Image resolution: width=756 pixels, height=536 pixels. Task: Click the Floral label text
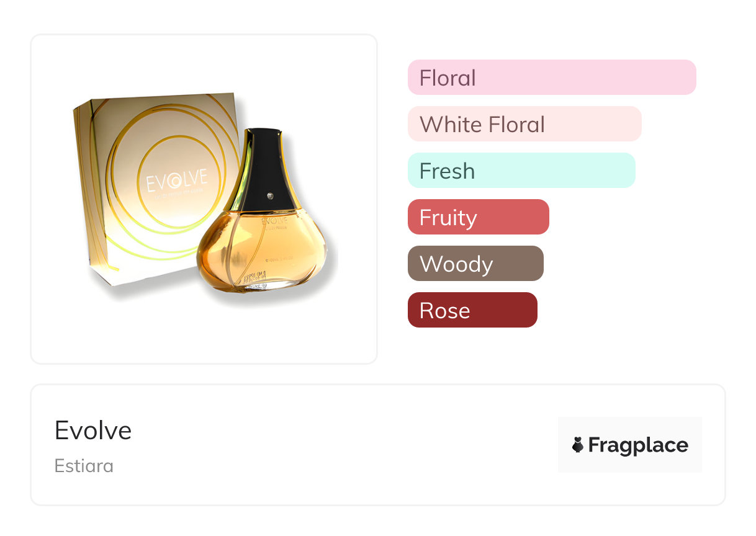point(448,78)
